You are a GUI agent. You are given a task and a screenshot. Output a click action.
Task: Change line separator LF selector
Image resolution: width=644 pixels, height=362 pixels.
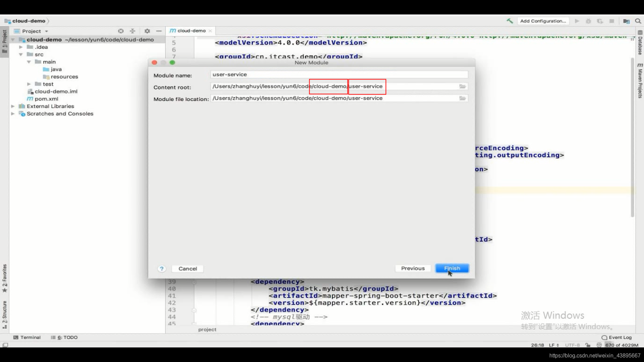(x=554, y=345)
